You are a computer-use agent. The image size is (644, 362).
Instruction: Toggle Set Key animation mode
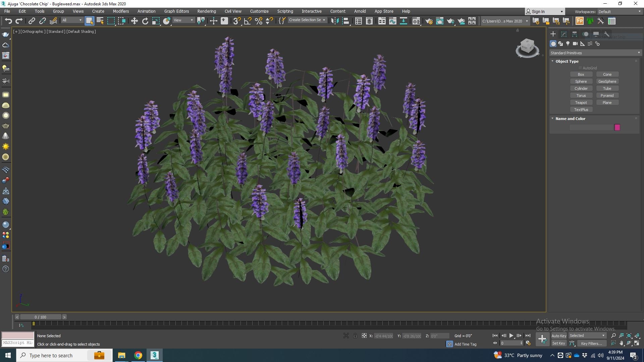pos(558,343)
